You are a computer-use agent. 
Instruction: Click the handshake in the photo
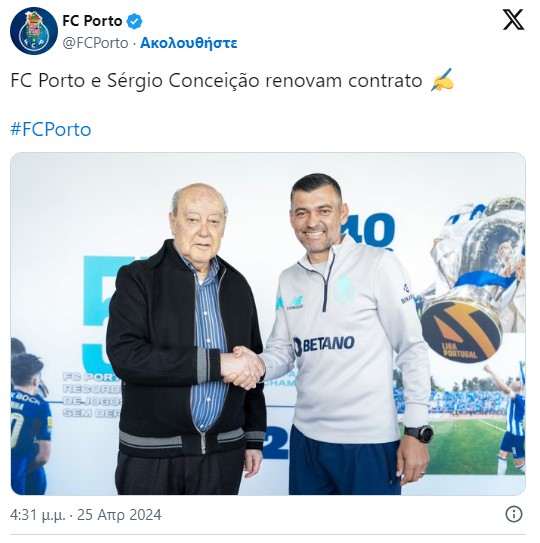[x=243, y=367]
